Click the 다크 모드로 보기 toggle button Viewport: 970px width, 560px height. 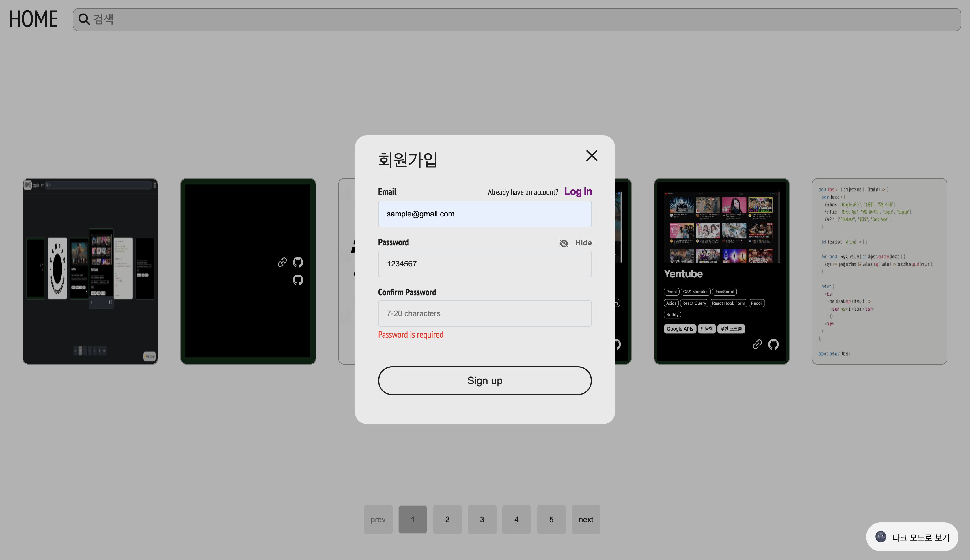point(913,537)
